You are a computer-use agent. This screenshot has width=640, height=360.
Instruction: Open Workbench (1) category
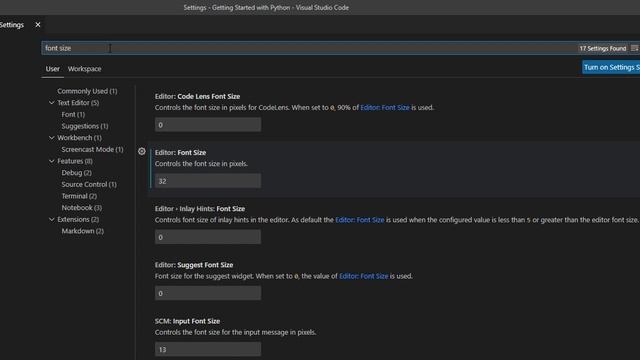click(79, 138)
